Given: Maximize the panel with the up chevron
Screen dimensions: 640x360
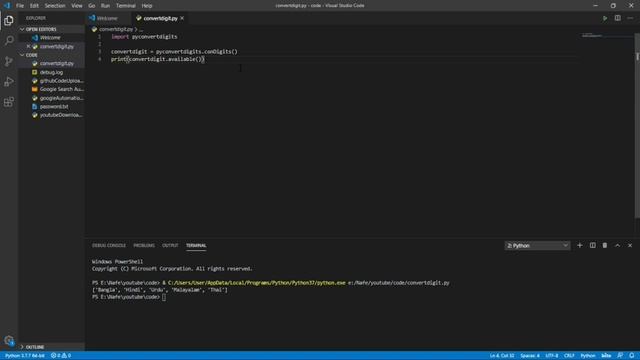Looking at the screenshot, I should pos(617,245).
